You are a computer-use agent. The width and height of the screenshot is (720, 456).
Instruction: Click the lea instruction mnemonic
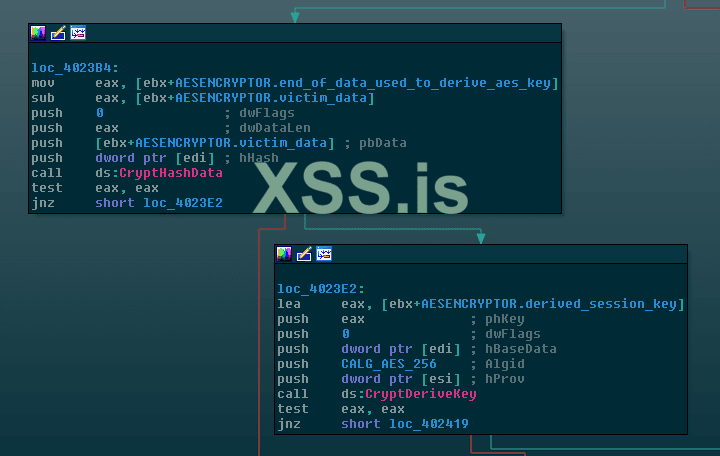[289, 304]
